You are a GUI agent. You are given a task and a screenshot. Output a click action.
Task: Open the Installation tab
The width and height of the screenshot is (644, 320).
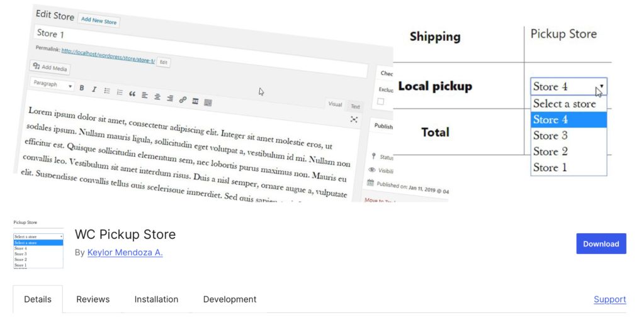(156, 299)
